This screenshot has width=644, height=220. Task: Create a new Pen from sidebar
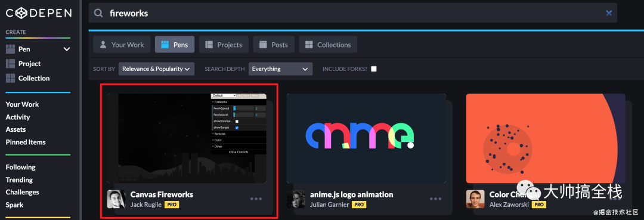coord(24,49)
